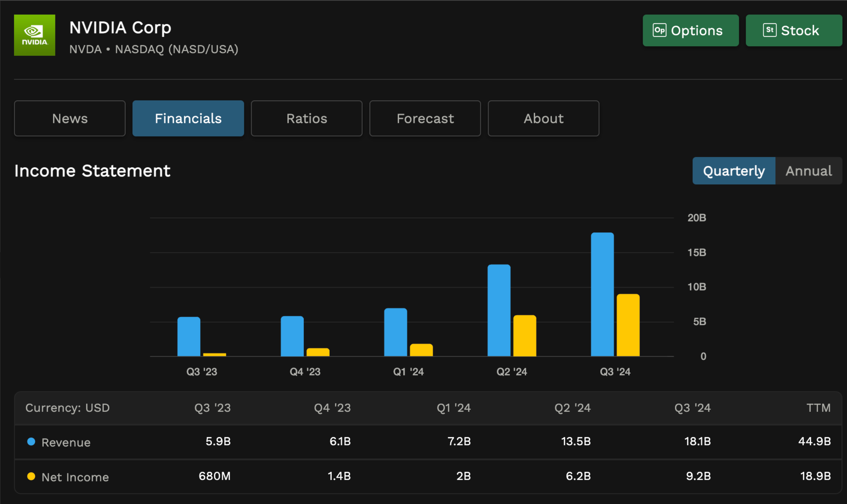Click the Q2 '24 table column header
This screenshot has width=847, height=504.
pos(572,408)
